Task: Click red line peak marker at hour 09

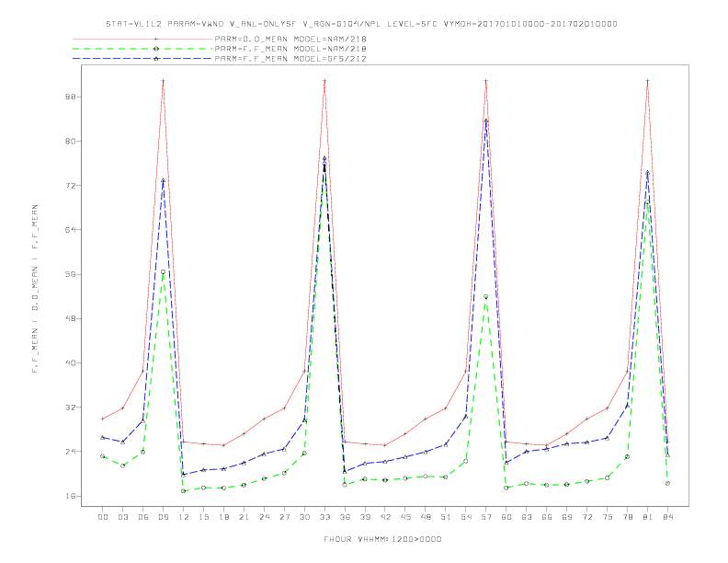Action: tap(163, 81)
